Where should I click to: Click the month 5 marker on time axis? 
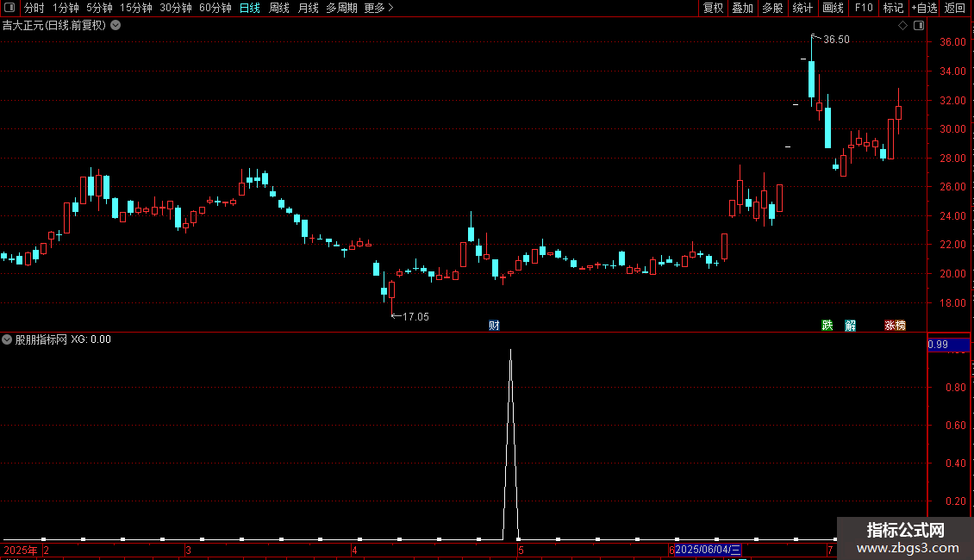coord(521,550)
